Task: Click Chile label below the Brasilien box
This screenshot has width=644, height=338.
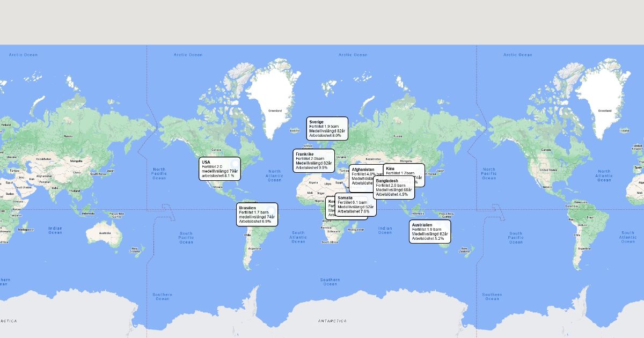Action: tap(247, 234)
